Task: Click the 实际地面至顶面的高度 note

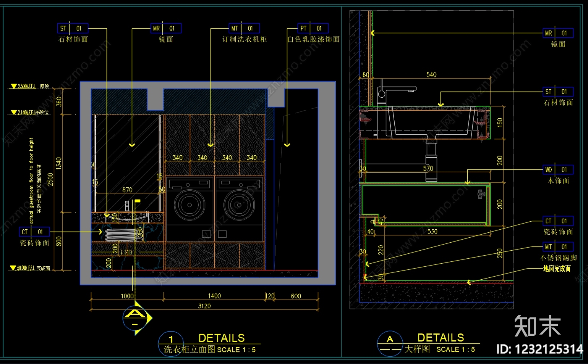Action: pyautogui.click(x=39, y=189)
